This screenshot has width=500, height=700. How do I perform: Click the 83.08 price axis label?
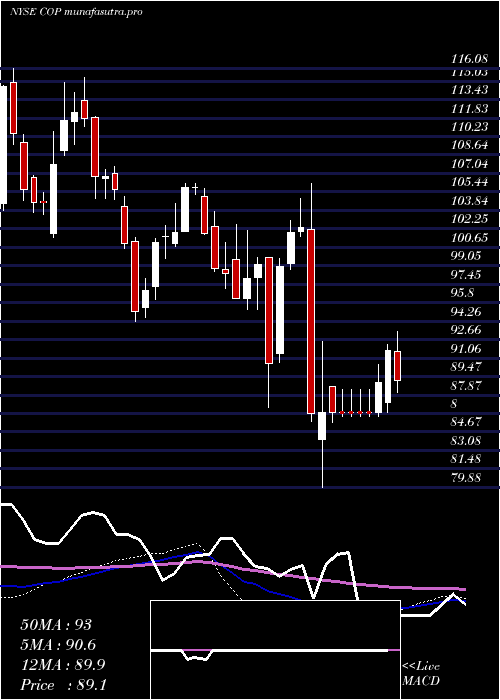point(466,441)
